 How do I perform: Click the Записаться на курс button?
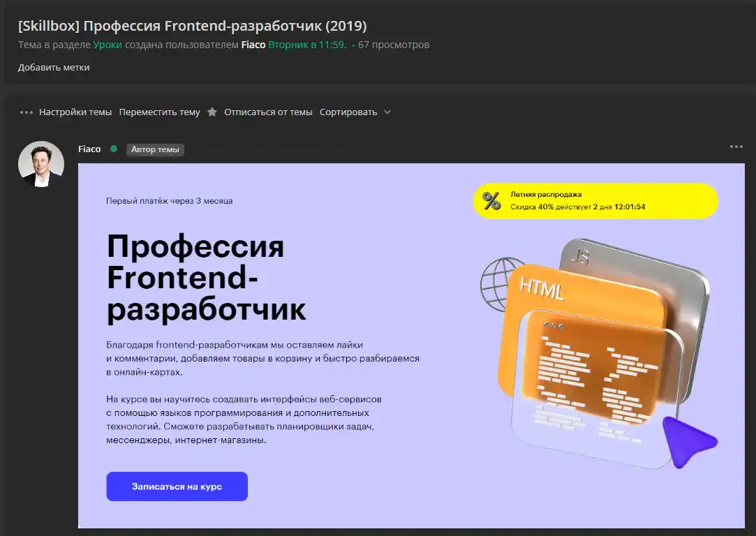tap(177, 486)
